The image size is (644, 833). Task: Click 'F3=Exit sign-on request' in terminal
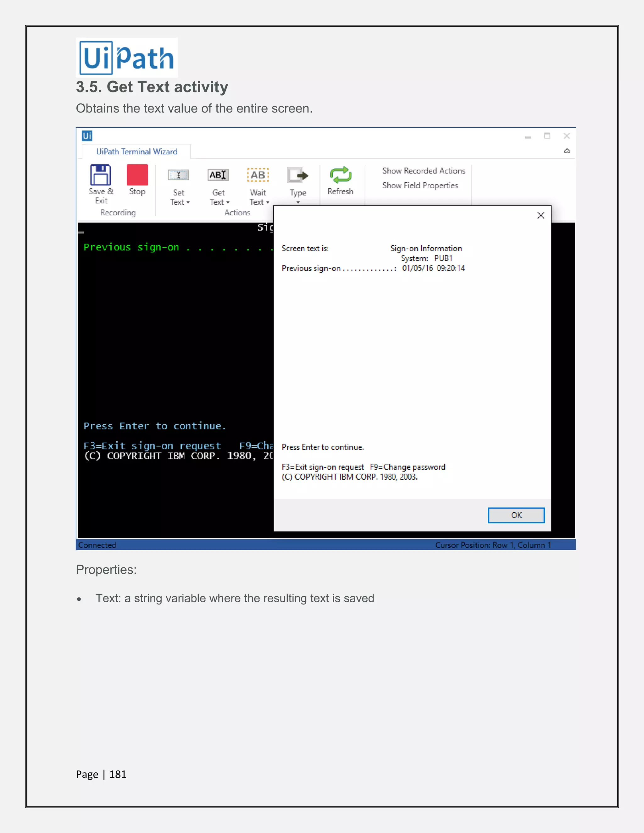point(152,446)
